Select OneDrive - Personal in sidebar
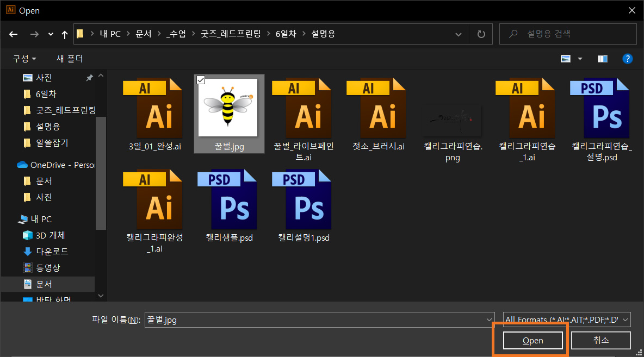Viewport: 644px width, 357px height. point(55,165)
